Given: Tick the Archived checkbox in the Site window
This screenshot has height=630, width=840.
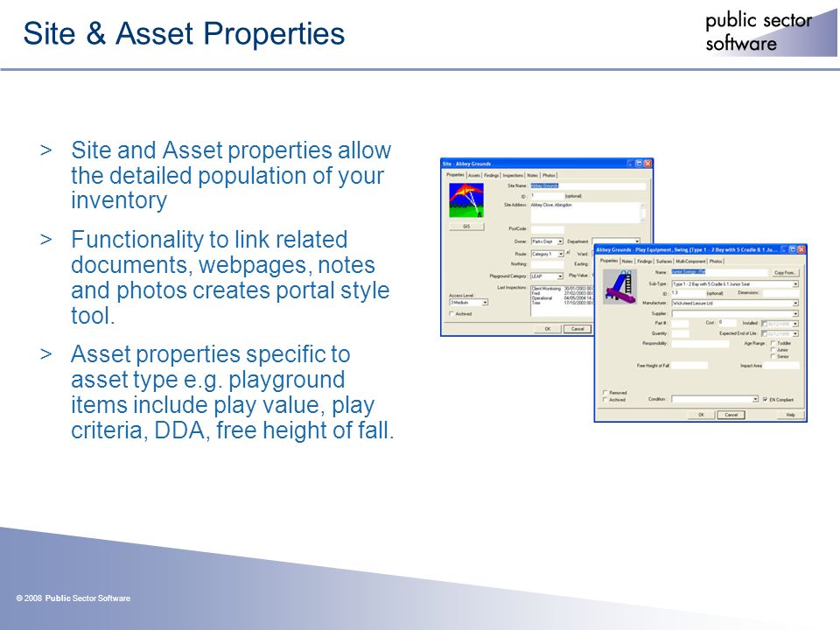Looking at the screenshot, I should coord(451,313).
